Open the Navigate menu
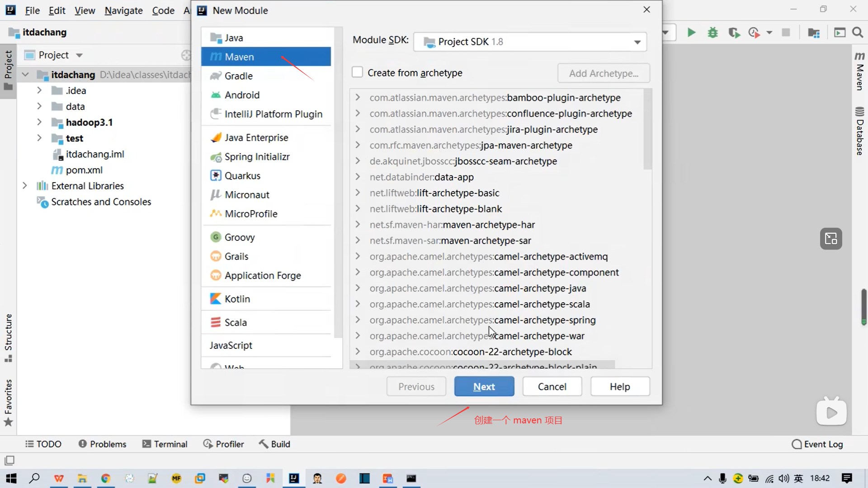 point(123,10)
